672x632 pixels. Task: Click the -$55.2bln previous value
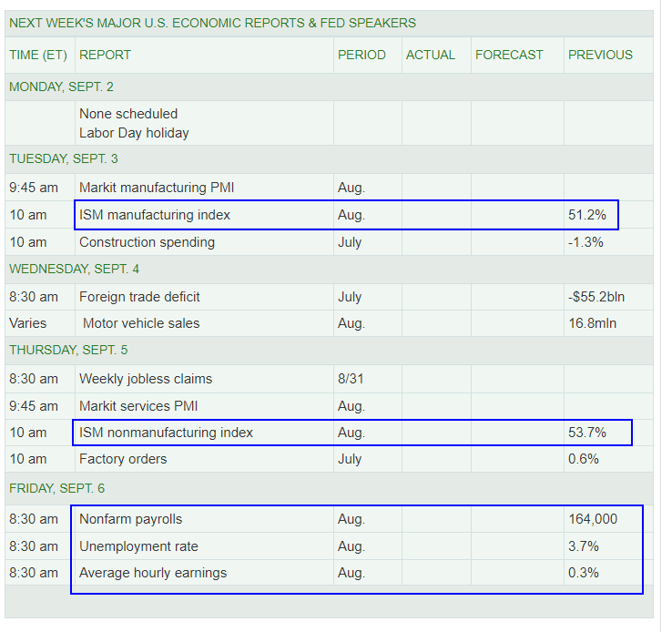coord(596,297)
